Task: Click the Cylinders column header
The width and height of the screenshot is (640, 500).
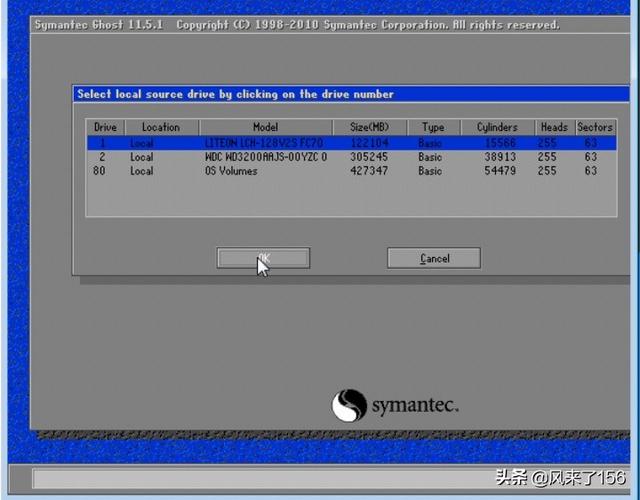Action: coord(498,127)
